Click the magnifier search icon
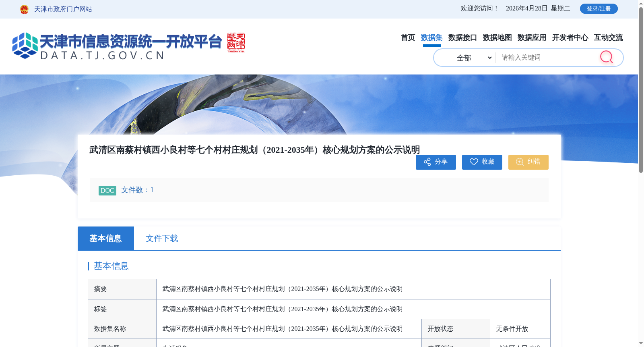Image resolution: width=644 pixels, height=347 pixels. (x=607, y=57)
